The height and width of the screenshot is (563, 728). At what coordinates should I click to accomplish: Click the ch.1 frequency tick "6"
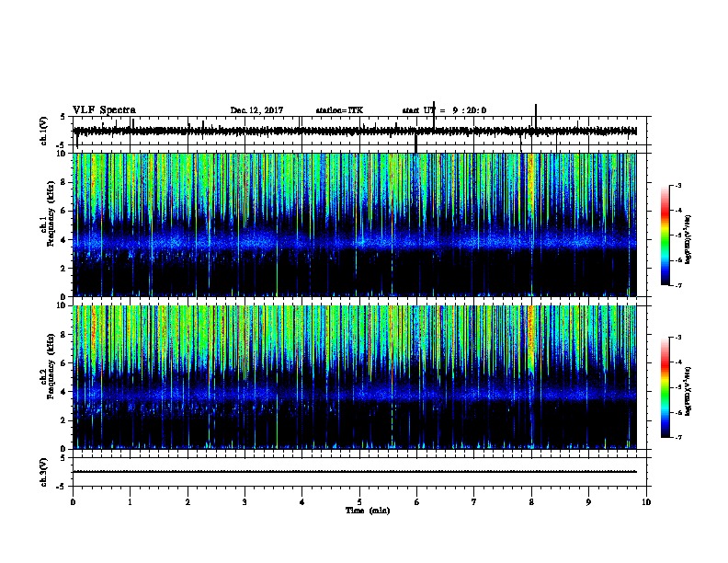point(64,211)
